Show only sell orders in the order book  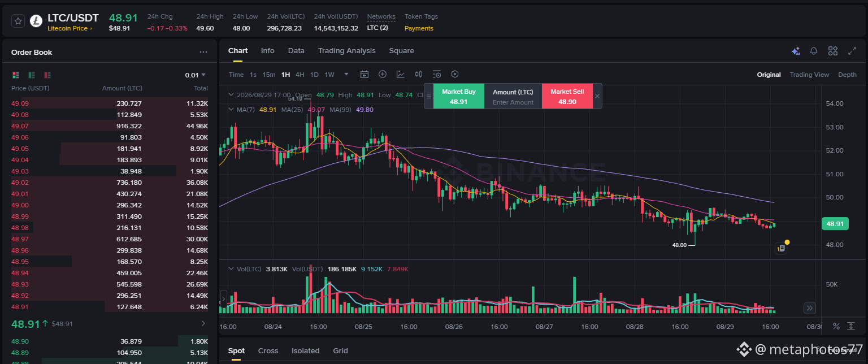[x=47, y=75]
